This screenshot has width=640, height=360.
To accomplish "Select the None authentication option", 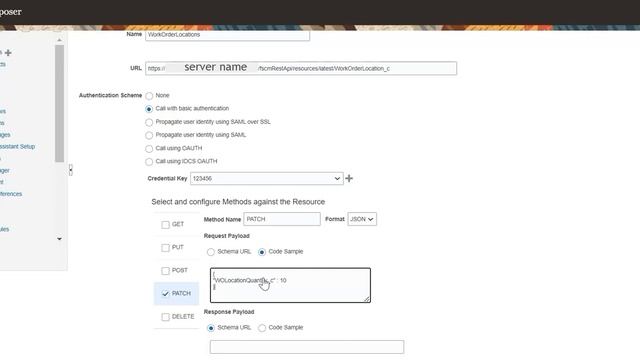I will [149, 96].
